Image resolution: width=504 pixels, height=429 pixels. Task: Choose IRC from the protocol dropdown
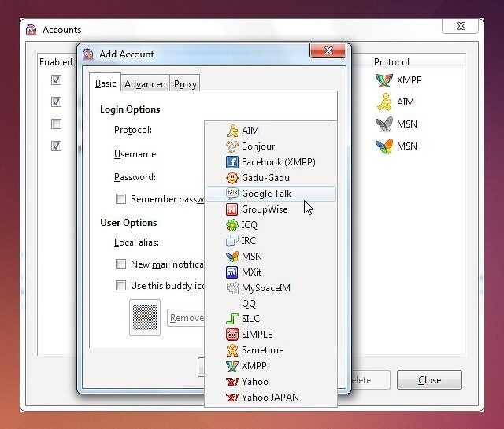248,241
